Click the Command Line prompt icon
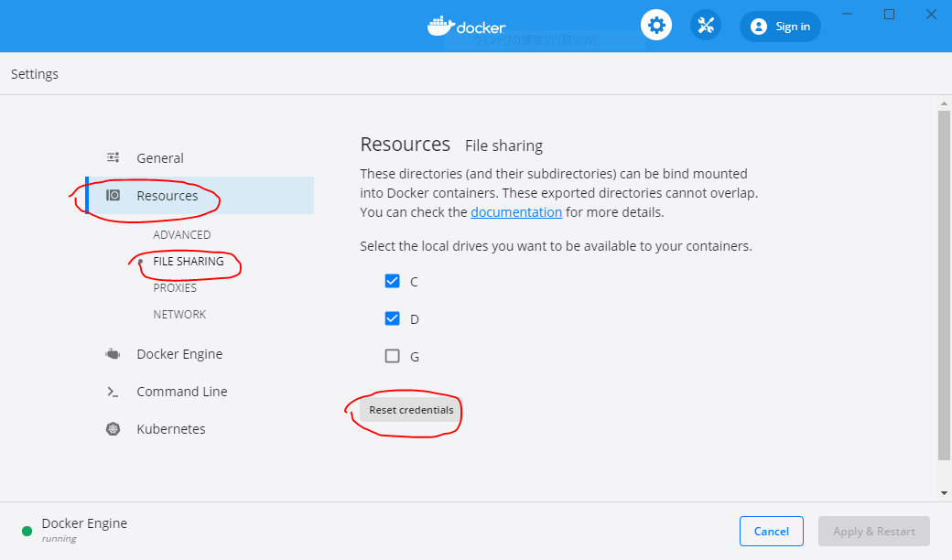 coord(113,391)
